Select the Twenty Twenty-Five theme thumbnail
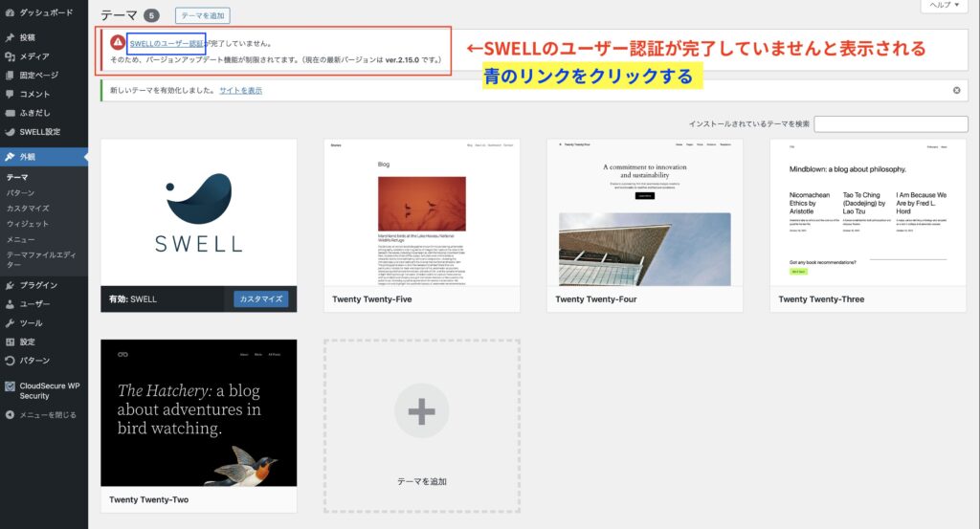 pos(421,211)
